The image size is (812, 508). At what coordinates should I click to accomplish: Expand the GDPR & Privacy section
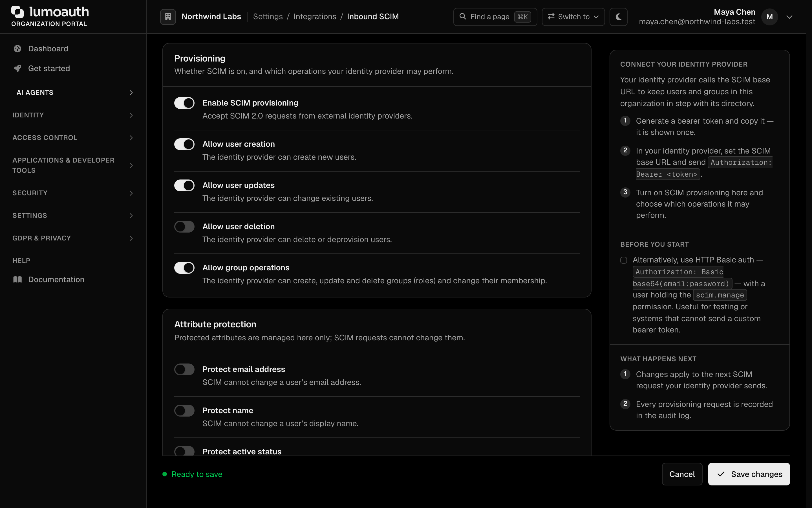[72, 238]
